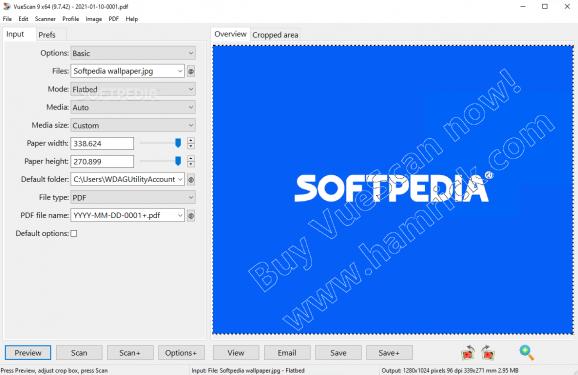
Task: Open the Scanner menu
Action: coord(45,19)
